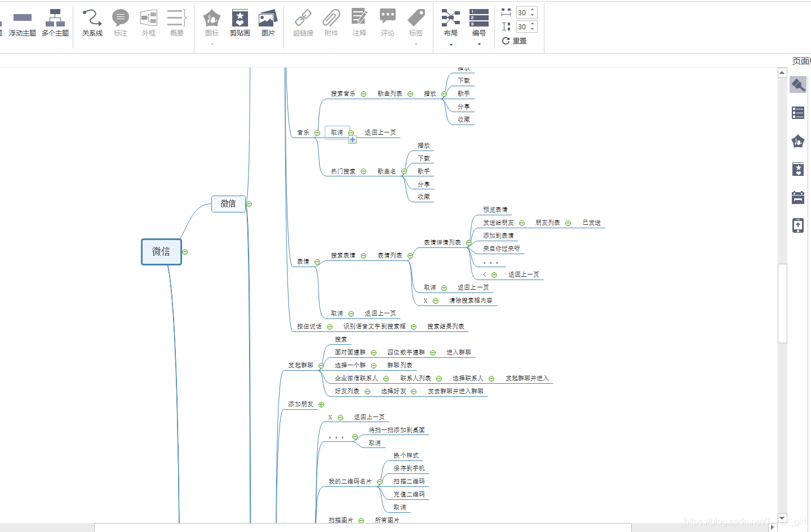Click the horizontal spacing input field
The width and height of the screenshot is (811, 532).
523,12
